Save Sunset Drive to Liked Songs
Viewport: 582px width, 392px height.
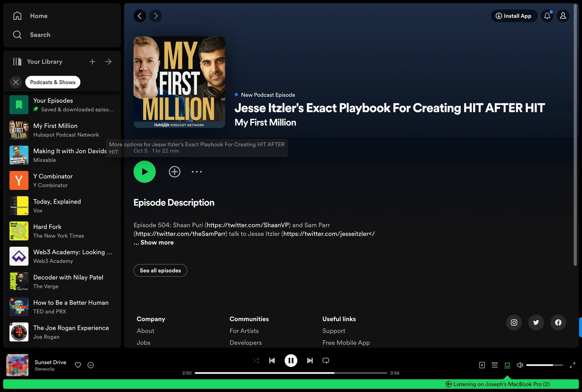pos(78,365)
